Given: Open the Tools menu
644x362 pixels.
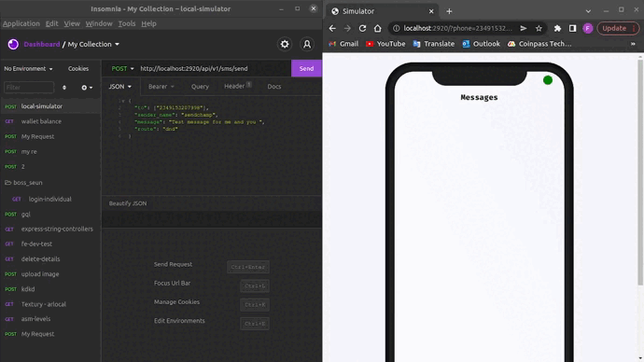Looking at the screenshot, I should click(x=127, y=23).
